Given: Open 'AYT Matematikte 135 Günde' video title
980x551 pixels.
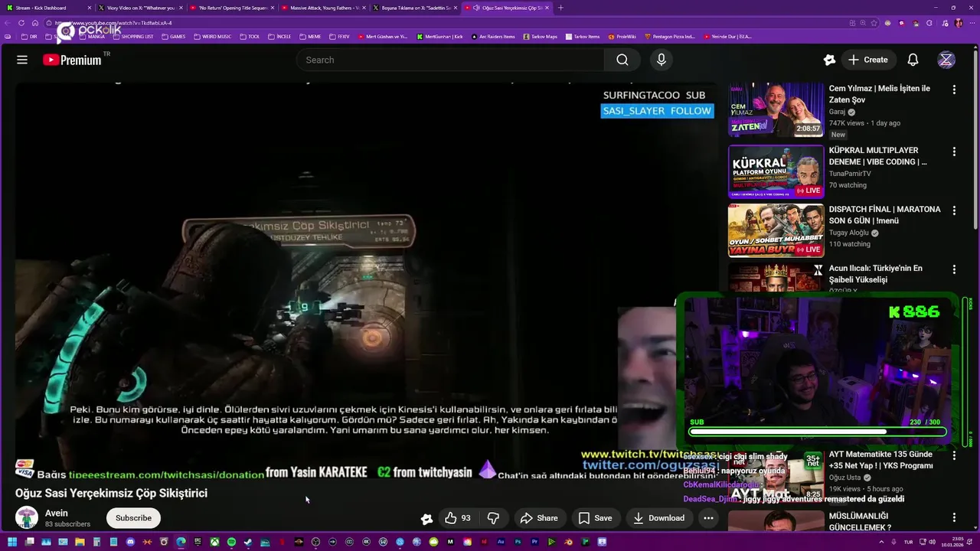Looking at the screenshot, I should (880, 460).
